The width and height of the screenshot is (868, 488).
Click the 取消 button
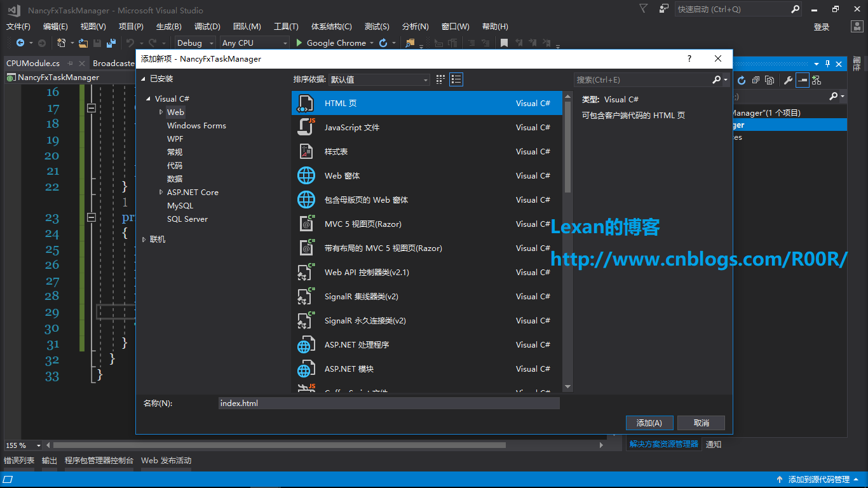click(701, 423)
